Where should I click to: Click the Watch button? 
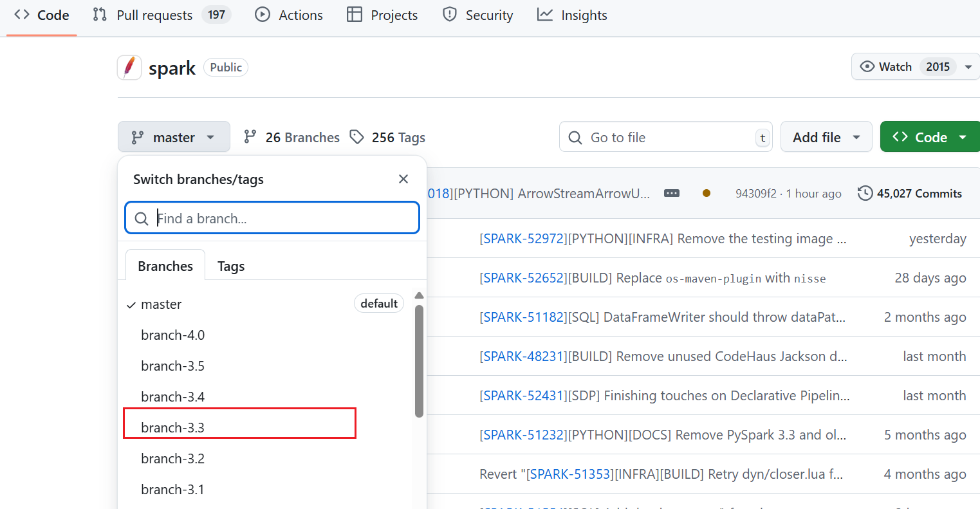(895, 66)
